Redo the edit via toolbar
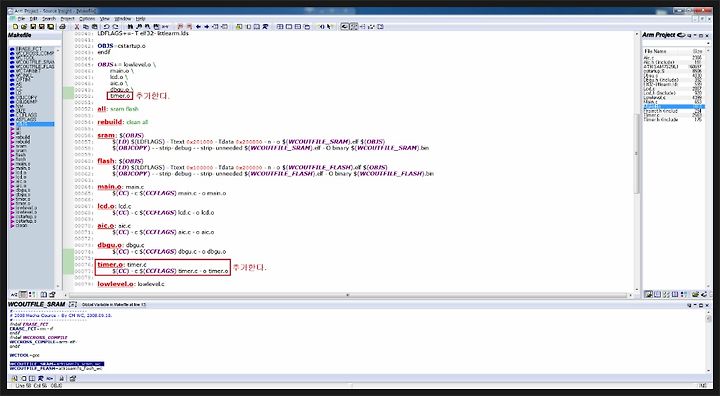 click(x=116, y=27)
